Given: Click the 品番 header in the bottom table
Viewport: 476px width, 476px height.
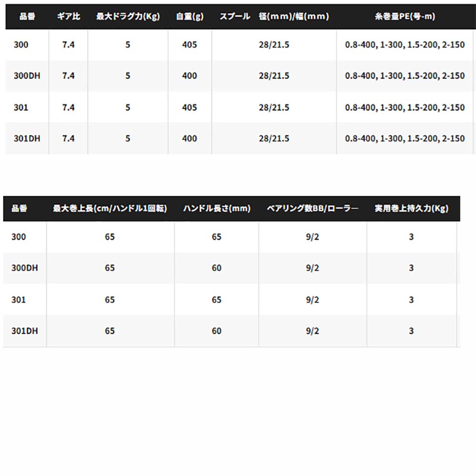Looking at the screenshot, I should [19, 208].
